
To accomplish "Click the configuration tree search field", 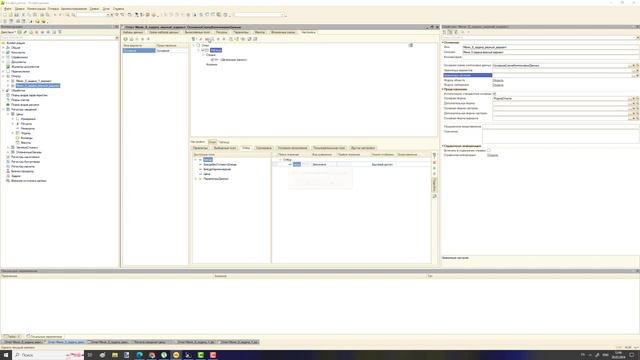I will point(58,38).
